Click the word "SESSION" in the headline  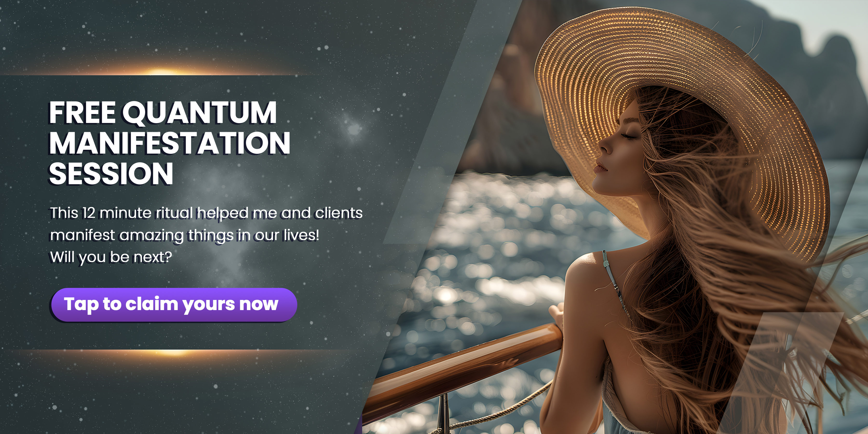tap(111, 174)
